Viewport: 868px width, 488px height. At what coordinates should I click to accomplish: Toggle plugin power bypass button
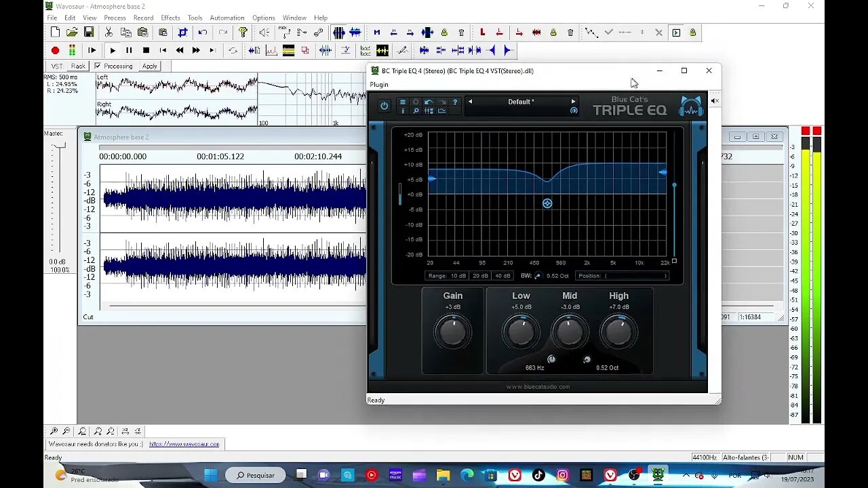pyautogui.click(x=384, y=106)
